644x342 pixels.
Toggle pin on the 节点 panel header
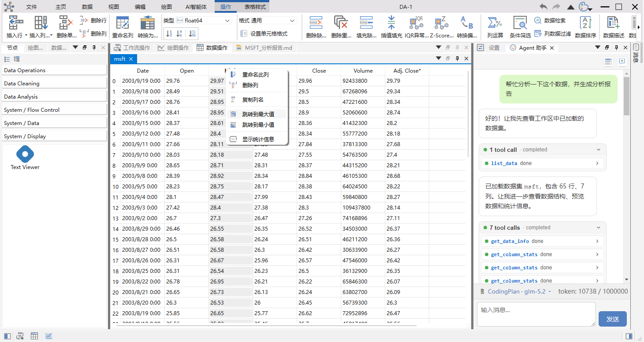(x=94, y=48)
